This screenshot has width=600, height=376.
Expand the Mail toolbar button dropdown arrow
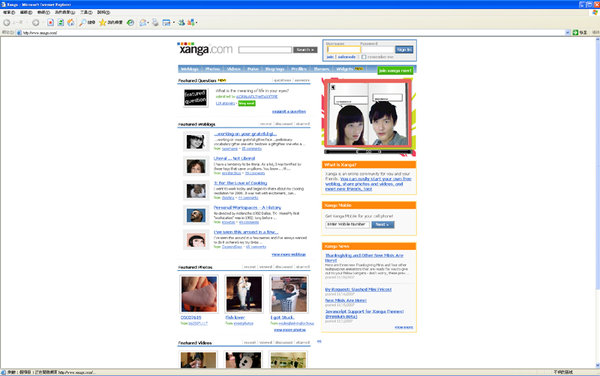click(148, 23)
